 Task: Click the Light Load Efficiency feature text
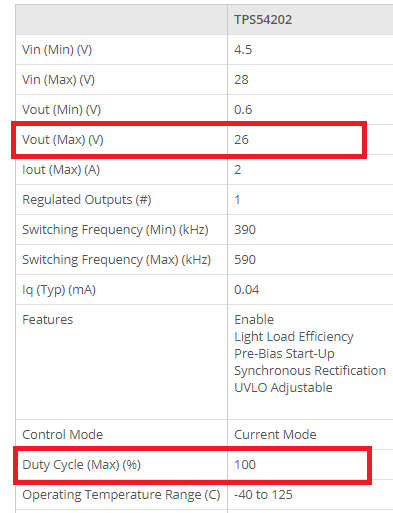pos(294,337)
